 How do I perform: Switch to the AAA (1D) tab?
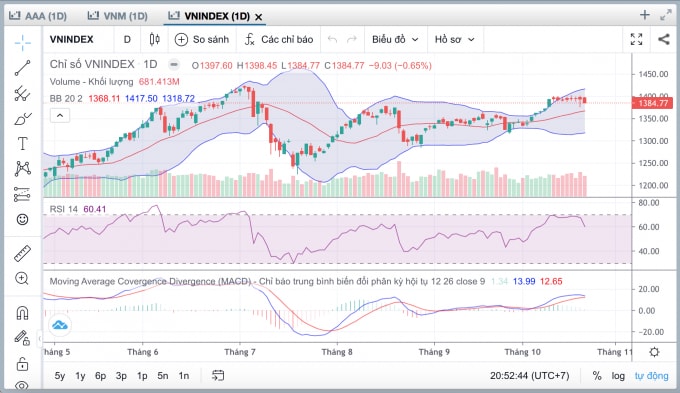click(38, 16)
